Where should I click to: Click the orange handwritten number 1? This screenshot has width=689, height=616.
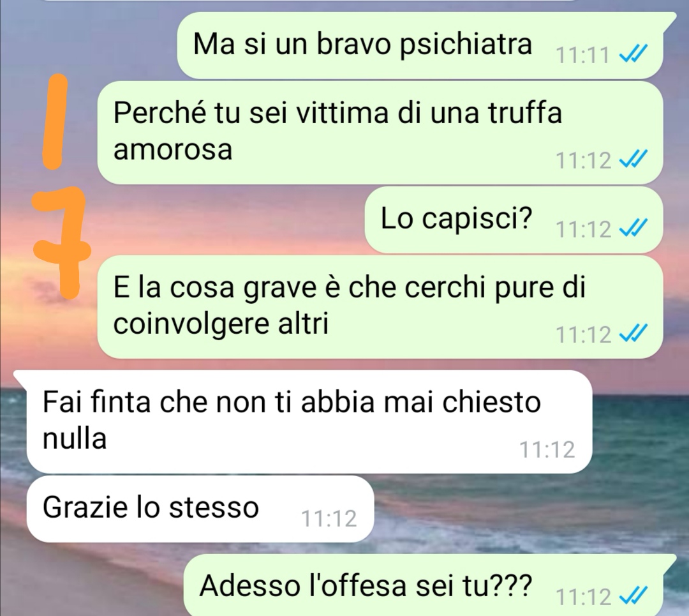tap(55, 121)
